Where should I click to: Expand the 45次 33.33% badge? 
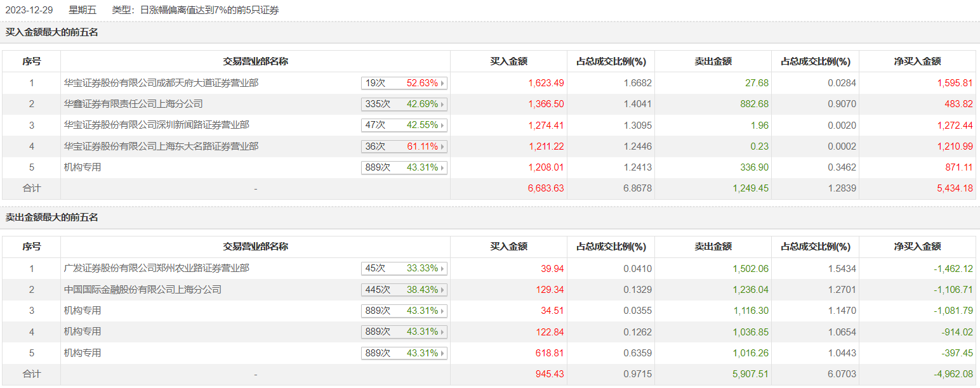tap(404, 269)
